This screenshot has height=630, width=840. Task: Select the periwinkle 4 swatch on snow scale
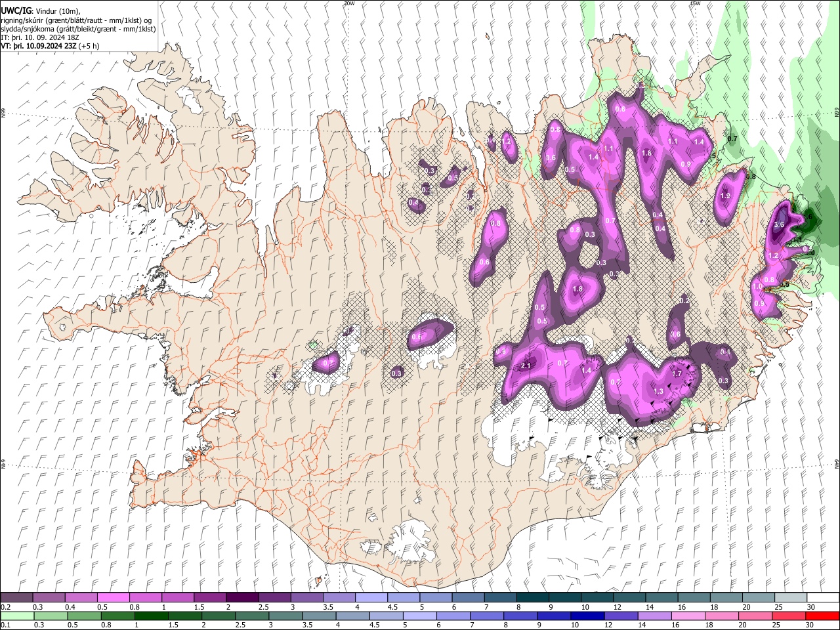pyautogui.click(x=371, y=598)
